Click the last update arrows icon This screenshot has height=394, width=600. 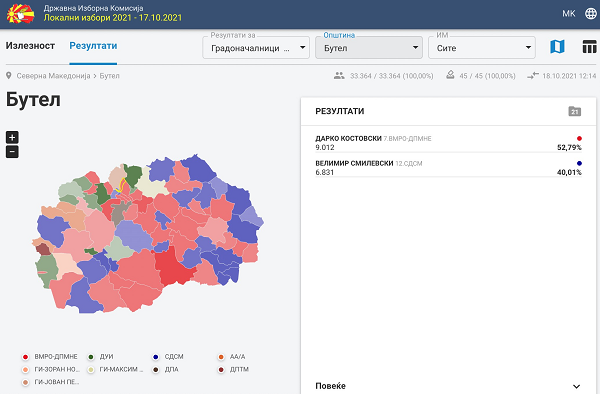tap(533, 76)
